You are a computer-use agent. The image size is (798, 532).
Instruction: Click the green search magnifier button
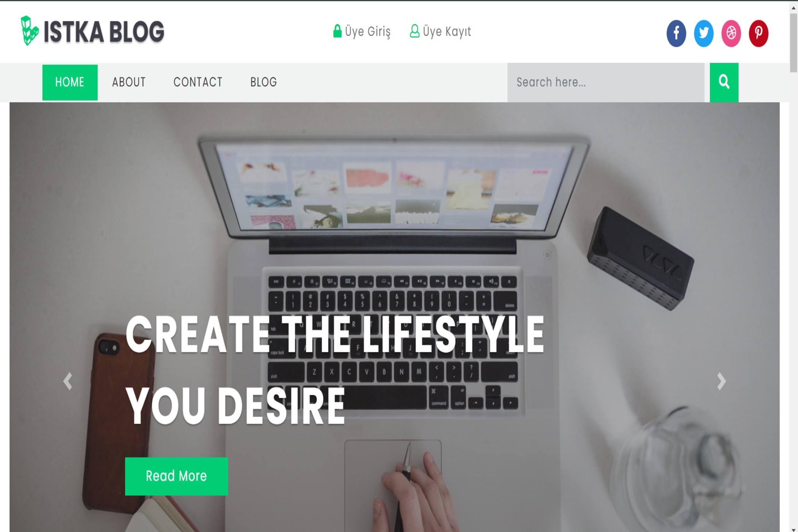click(724, 82)
